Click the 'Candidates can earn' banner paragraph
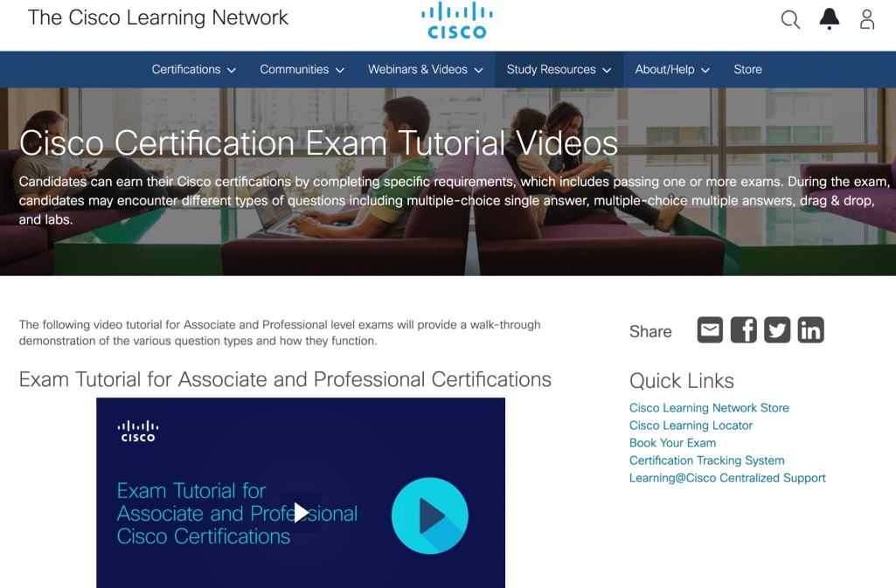This screenshot has height=588, width=896. (x=455, y=200)
